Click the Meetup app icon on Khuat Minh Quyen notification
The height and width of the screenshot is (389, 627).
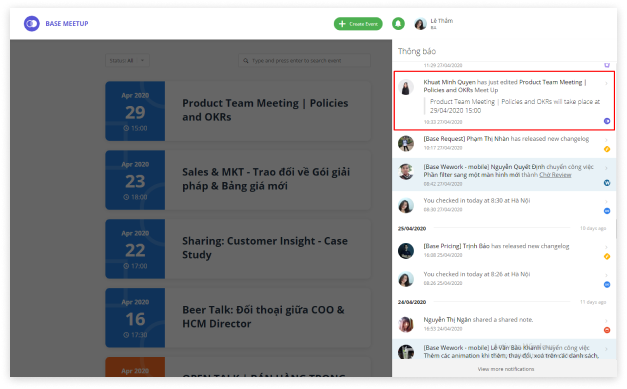tap(607, 121)
